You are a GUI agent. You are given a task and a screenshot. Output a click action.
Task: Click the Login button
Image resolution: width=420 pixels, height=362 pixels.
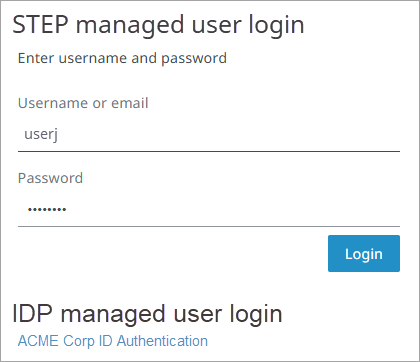364,254
